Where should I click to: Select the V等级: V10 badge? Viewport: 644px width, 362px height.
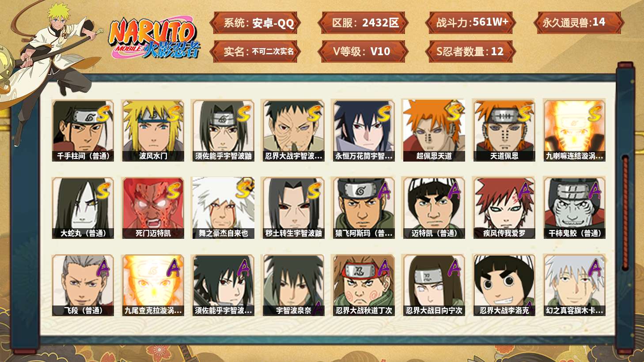363,51
